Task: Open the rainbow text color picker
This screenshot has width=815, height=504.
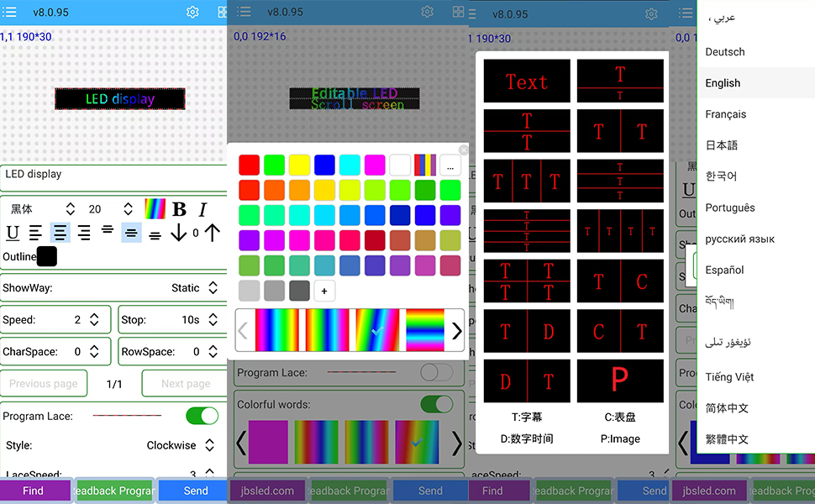Action: coord(155,209)
